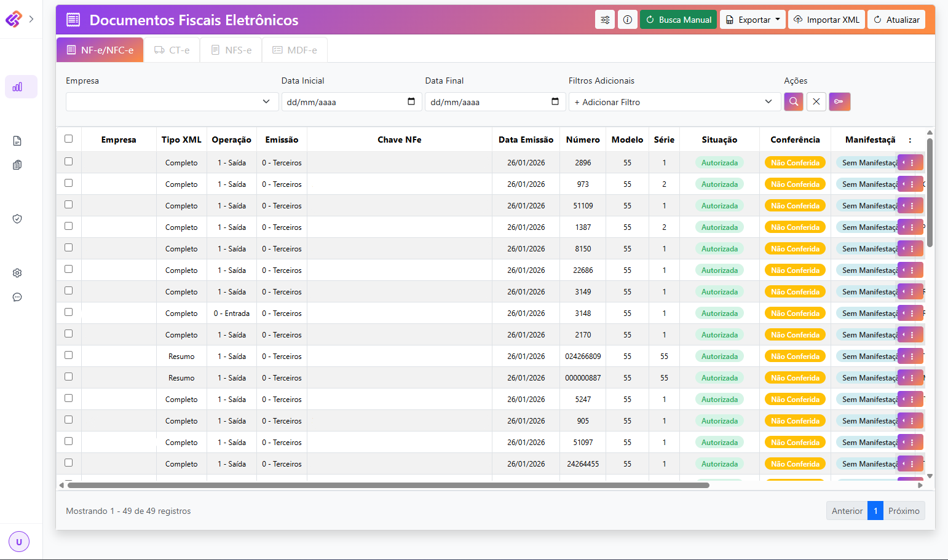This screenshot has height=560, width=948.
Task: Click the Importar XML button
Action: point(826,20)
